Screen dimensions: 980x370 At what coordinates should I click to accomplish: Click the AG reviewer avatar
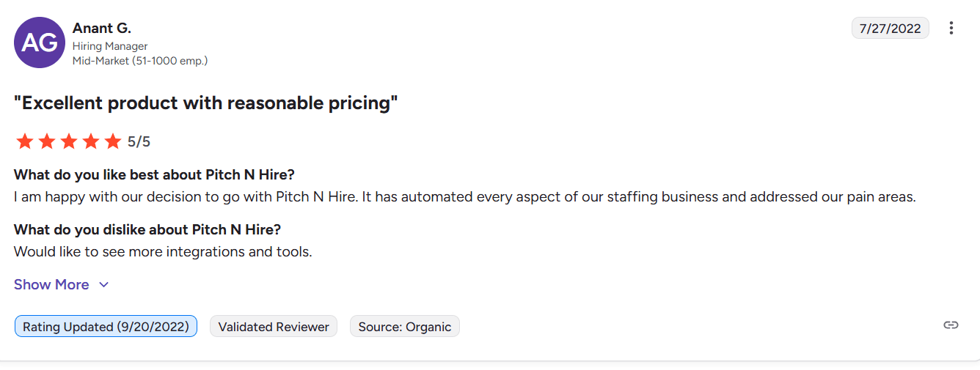[40, 42]
